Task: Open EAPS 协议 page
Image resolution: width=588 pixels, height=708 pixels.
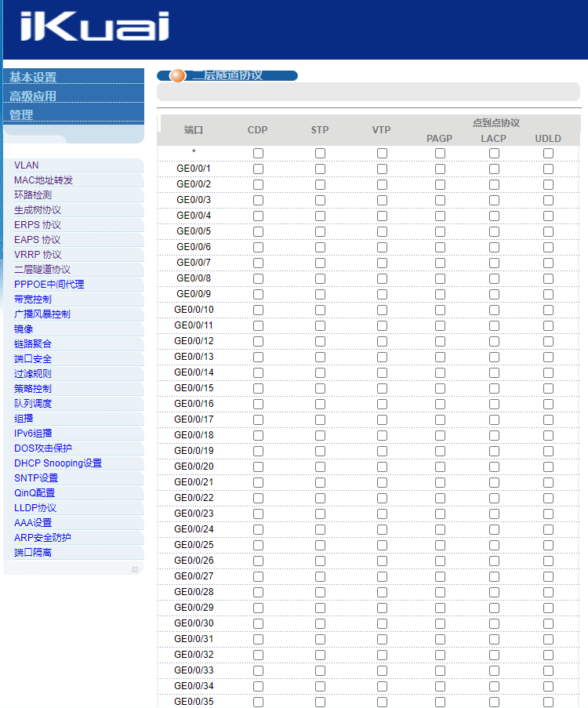Action: click(38, 240)
